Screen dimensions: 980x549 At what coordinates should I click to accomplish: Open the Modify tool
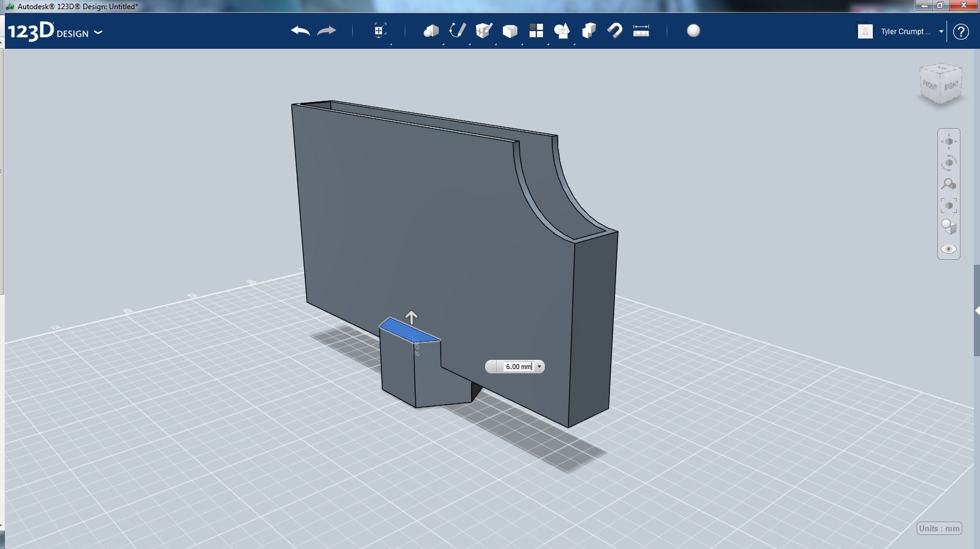pos(510,30)
